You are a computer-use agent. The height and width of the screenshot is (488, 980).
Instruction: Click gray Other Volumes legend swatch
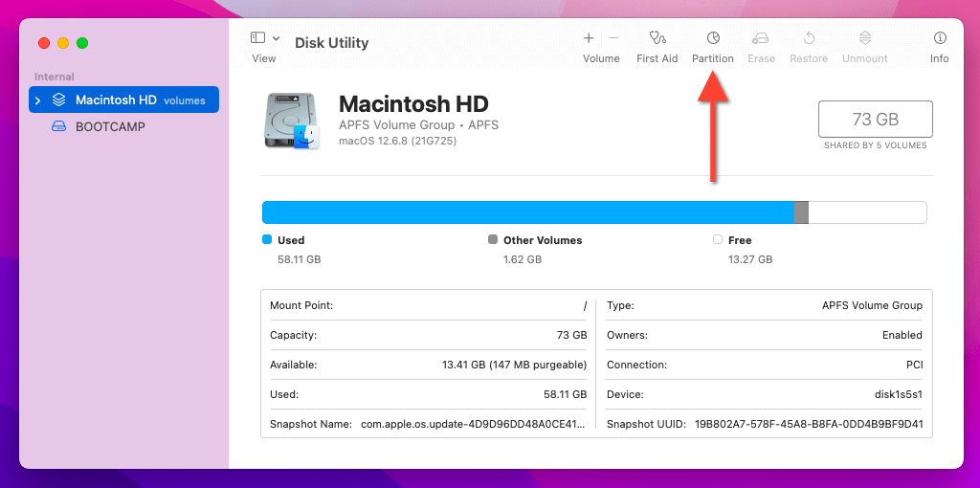coord(493,239)
